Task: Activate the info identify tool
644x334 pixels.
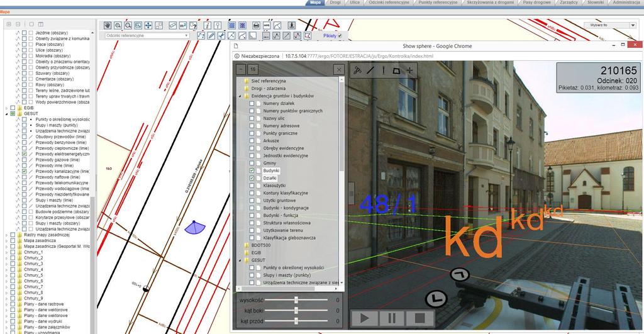Action: click(208, 25)
